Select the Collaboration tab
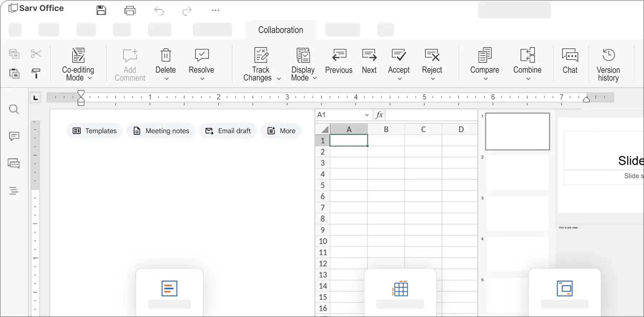644x317 pixels. [281, 30]
